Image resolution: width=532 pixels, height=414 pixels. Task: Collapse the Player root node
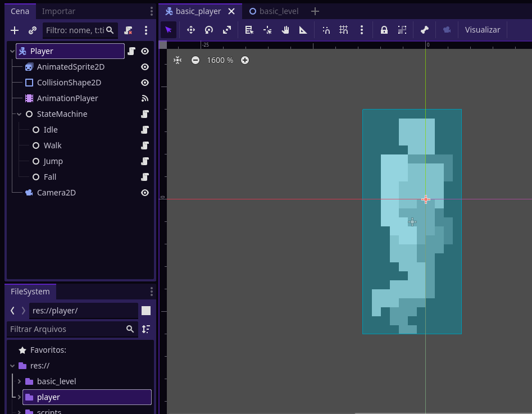pyautogui.click(x=12, y=51)
